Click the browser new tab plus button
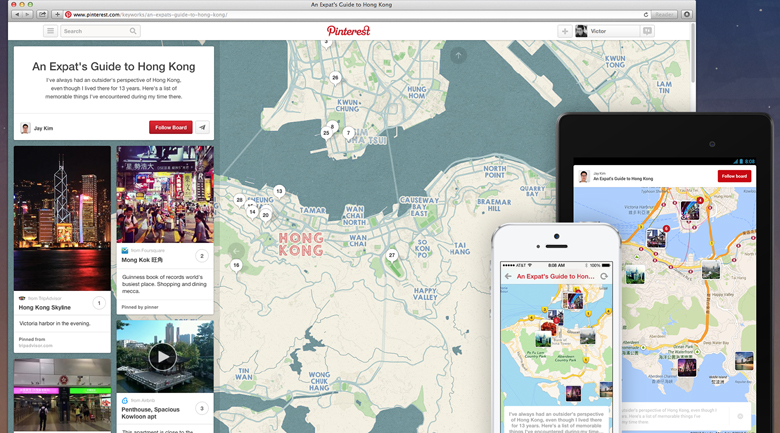Viewport: 780px width, 433px height. coord(57,14)
